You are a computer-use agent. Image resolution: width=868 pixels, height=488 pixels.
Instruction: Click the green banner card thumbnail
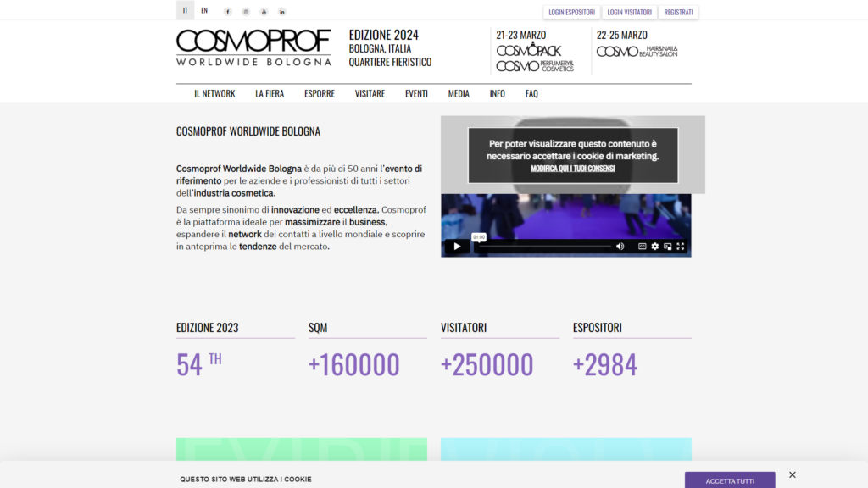(302, 449)
